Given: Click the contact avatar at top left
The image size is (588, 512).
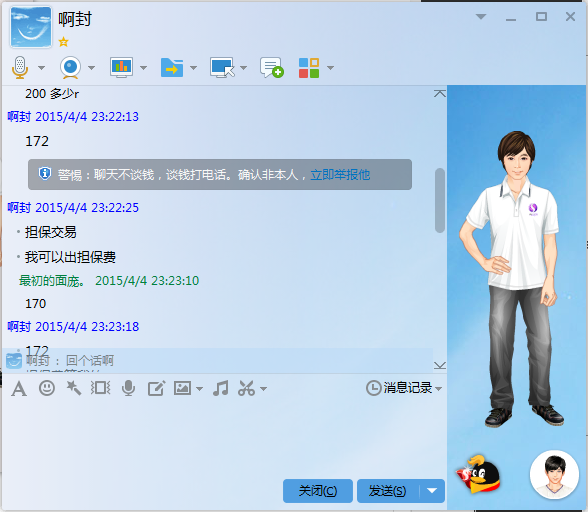Looking at the screenshot, I should (x=31, y=27).
